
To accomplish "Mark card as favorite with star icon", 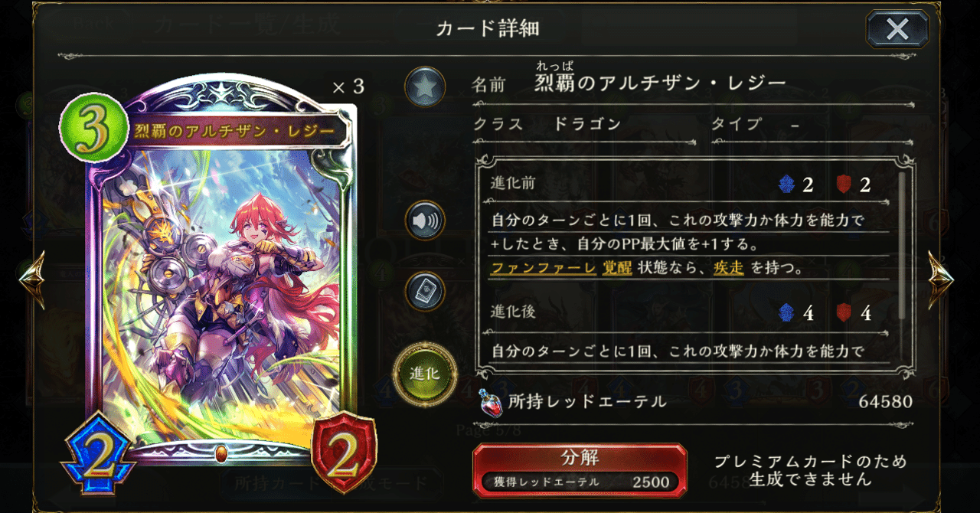I will point(425,87).
